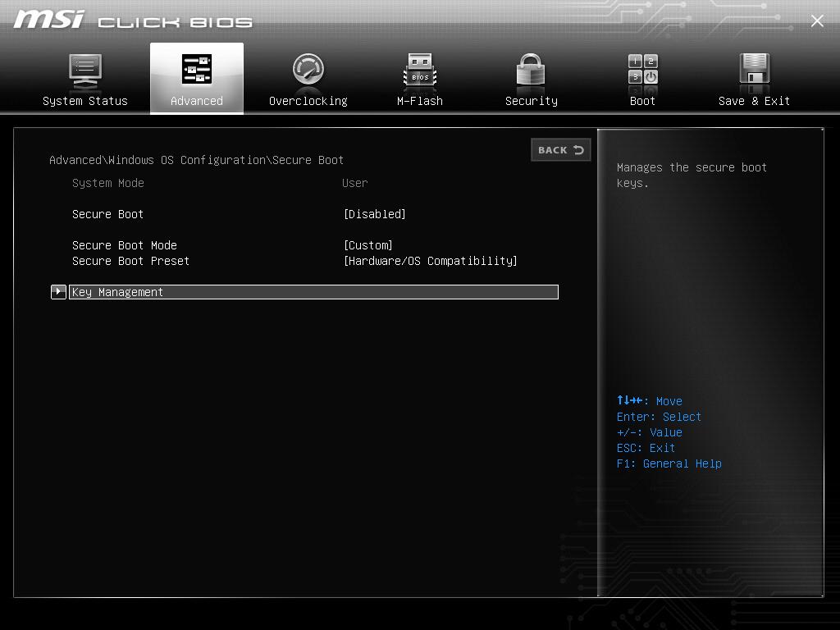Viewport: 840px width, 630px height.
Task: Click the '+/-: Value' hint
Action: 650,432
